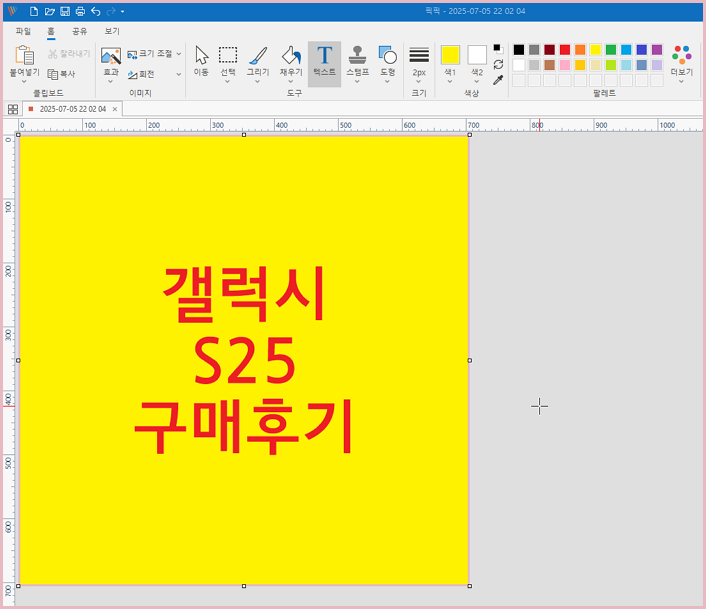The width and height of the screenshot is (706, 609).
Task: Click the canvas bottom-right corner handle
Action: [470, 586]
